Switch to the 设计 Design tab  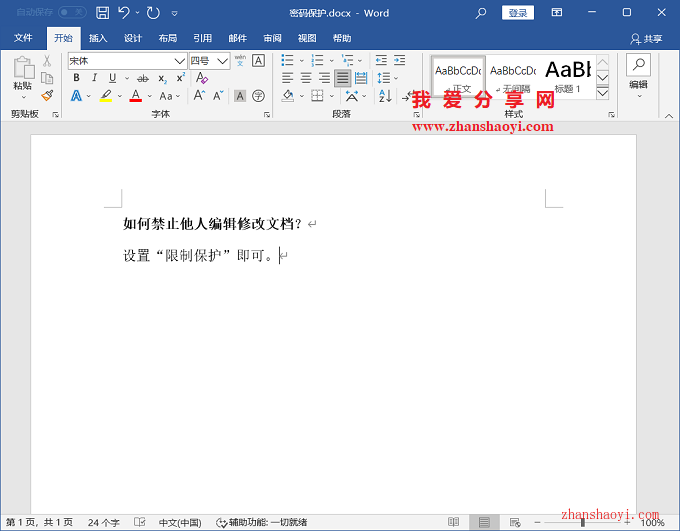click(x=133, y=38)
